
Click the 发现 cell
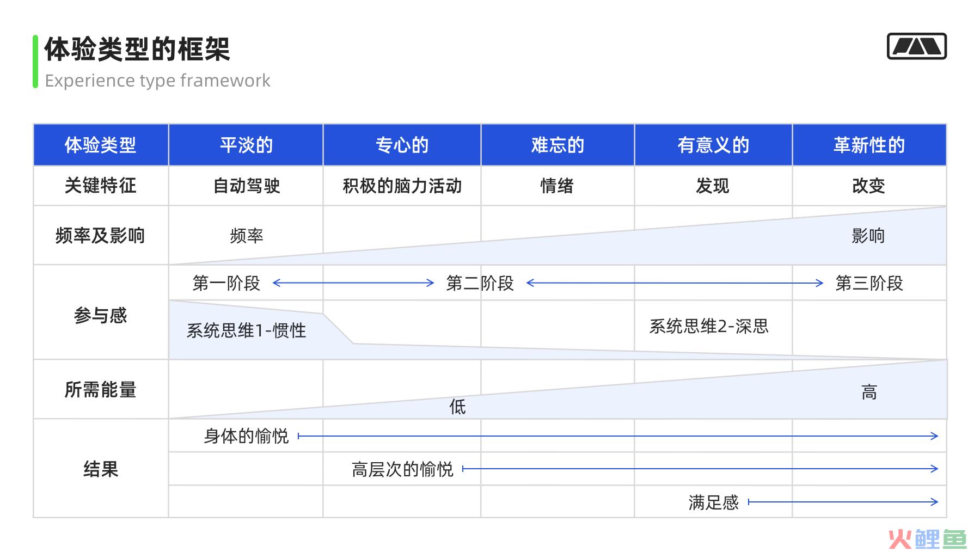(713, 186)
